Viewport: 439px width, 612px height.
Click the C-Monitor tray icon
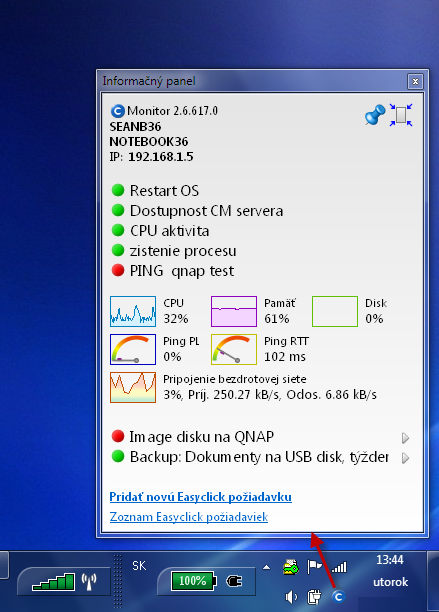(338, 596)
